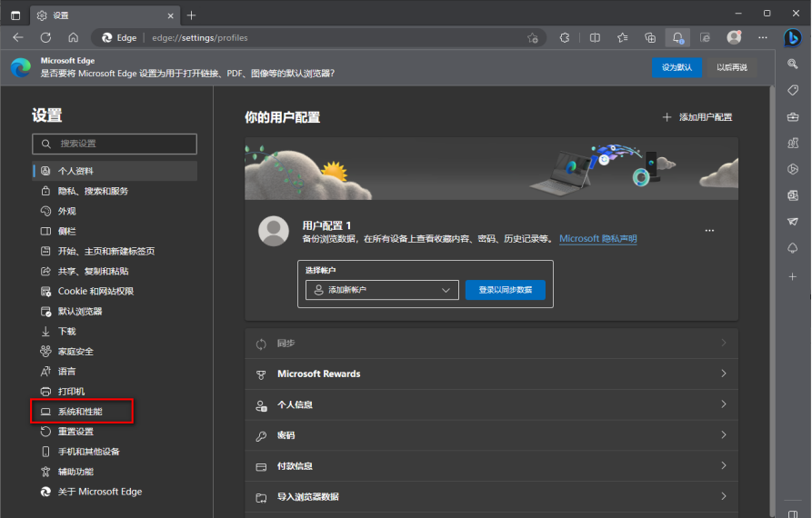
Task: Open sidebar tools briefcase icon
Action: [792, 117]
